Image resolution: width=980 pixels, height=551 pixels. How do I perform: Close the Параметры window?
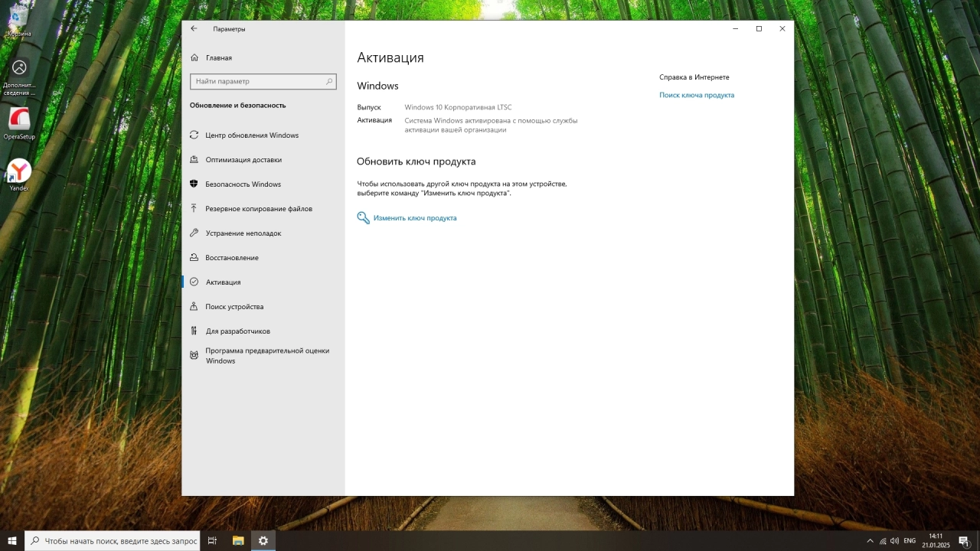[782, 28]
